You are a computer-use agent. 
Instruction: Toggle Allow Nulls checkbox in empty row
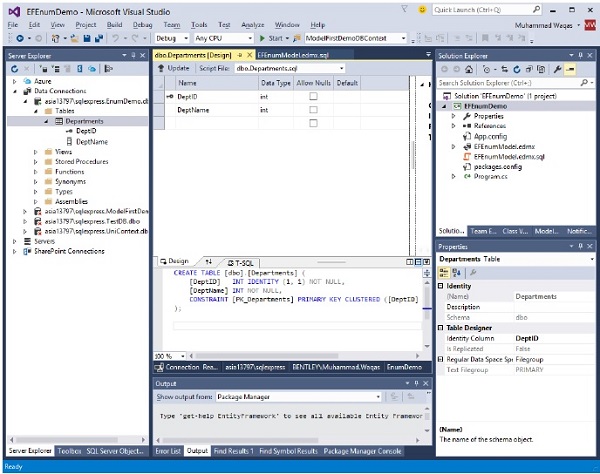(x=313, y=123)
